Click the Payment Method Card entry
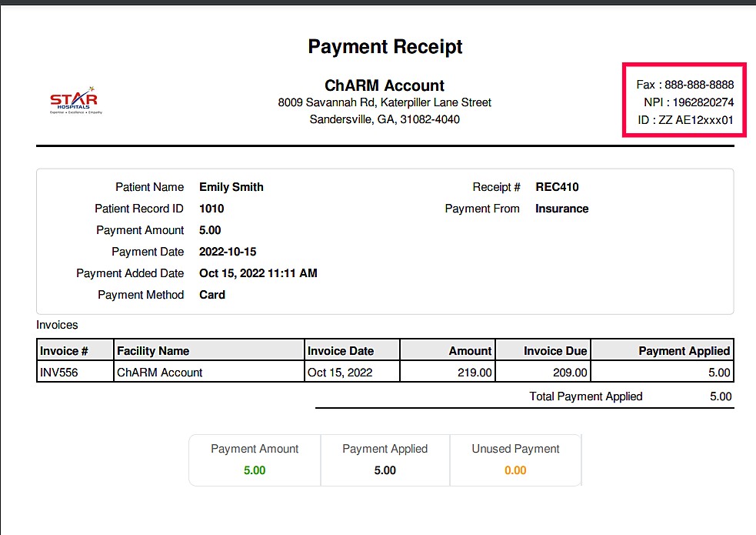This screenshot has width=756, height=535. [x=212, y=295]
